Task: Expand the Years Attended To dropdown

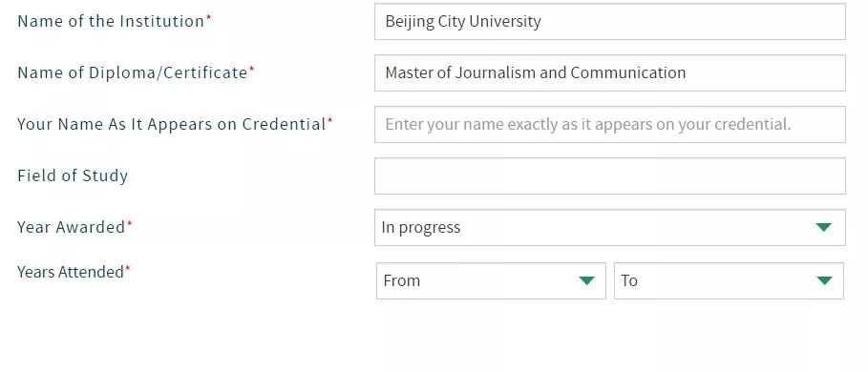Action: coord(729,281)
